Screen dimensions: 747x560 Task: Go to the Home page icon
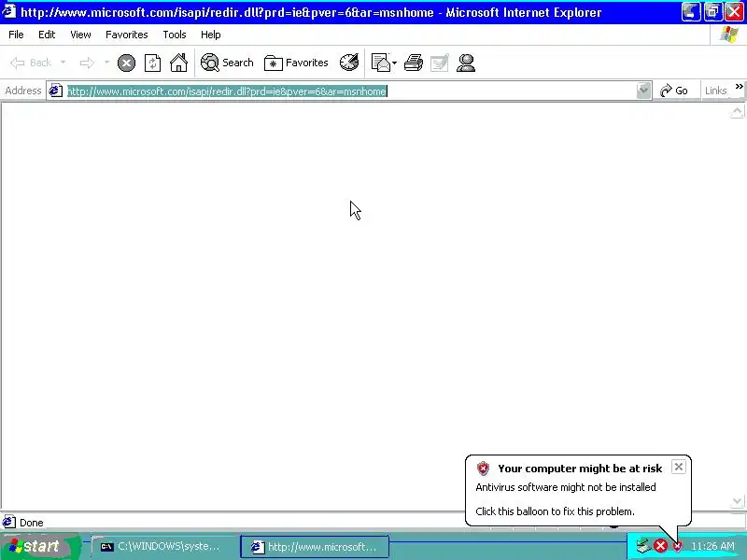coord(178,63)
